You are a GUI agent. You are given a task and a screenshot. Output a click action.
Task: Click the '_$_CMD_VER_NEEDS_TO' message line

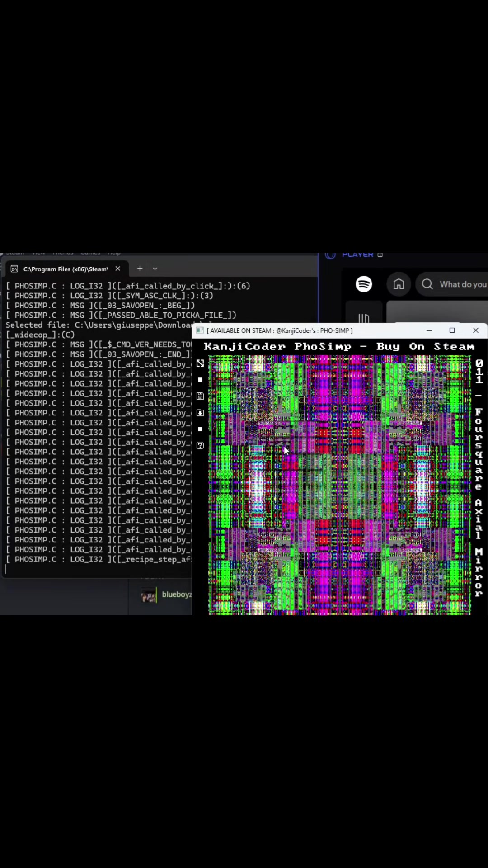tap(99, 344)
